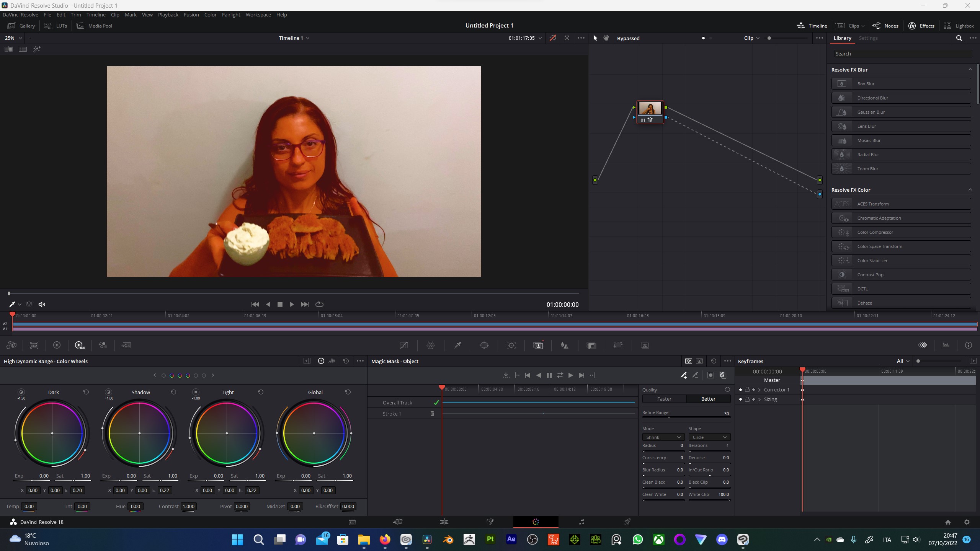Select the Better quality option

(708, 399)
